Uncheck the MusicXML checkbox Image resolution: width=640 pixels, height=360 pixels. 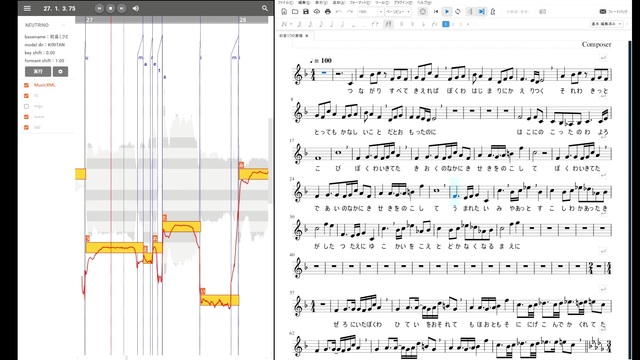pyautogui.click(x=27, y=85)
